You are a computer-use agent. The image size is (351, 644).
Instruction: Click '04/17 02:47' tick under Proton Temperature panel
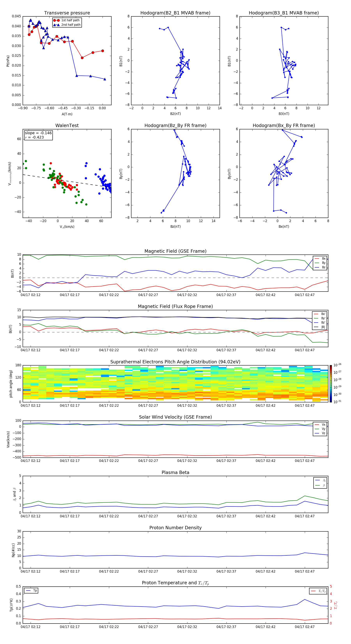pos(305,627)
